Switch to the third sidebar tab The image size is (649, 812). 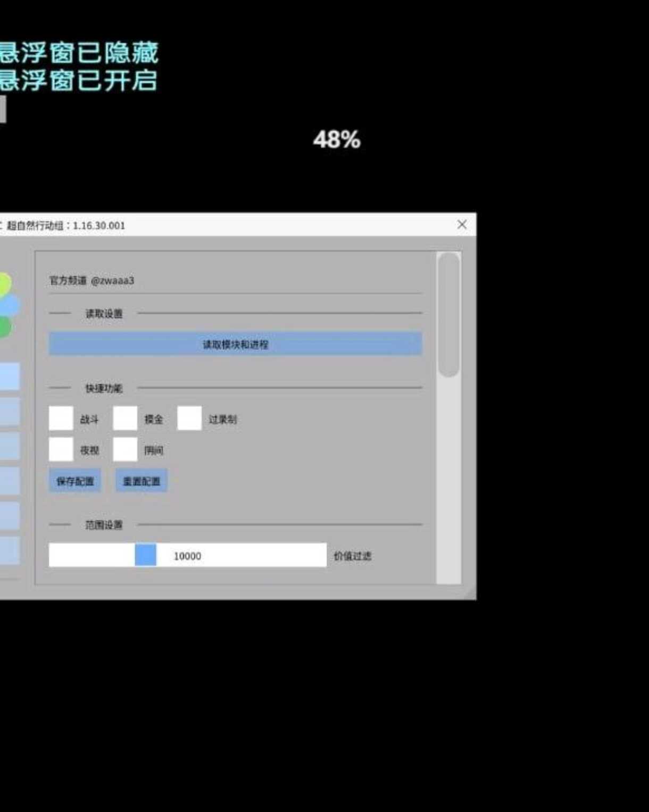click(x=10, y=446)
